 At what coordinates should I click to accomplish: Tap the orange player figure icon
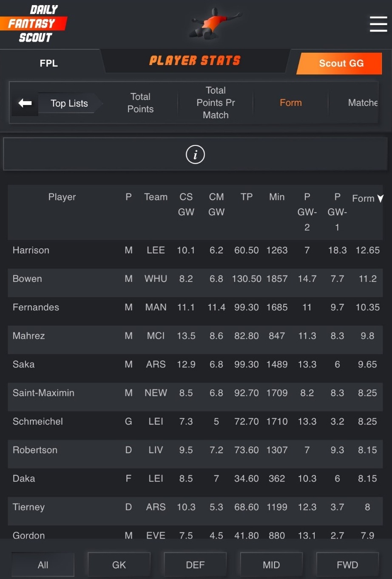[x=216, y=23]
